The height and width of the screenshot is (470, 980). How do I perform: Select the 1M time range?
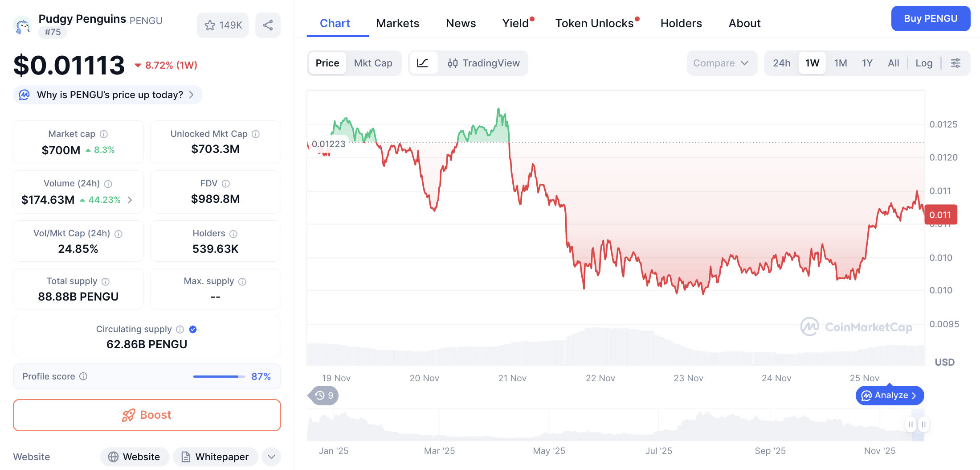[x=840, y=63]
